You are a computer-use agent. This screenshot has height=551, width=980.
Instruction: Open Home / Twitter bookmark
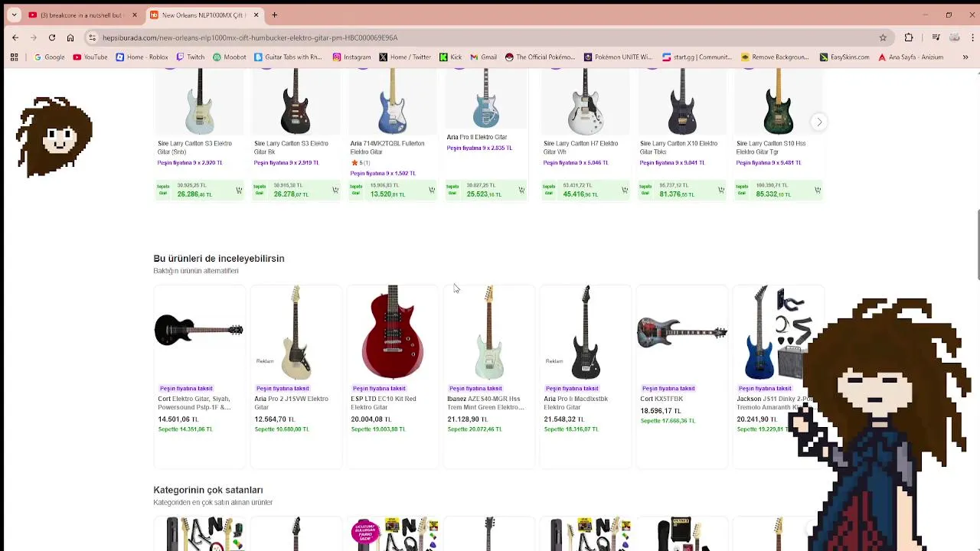405,57
